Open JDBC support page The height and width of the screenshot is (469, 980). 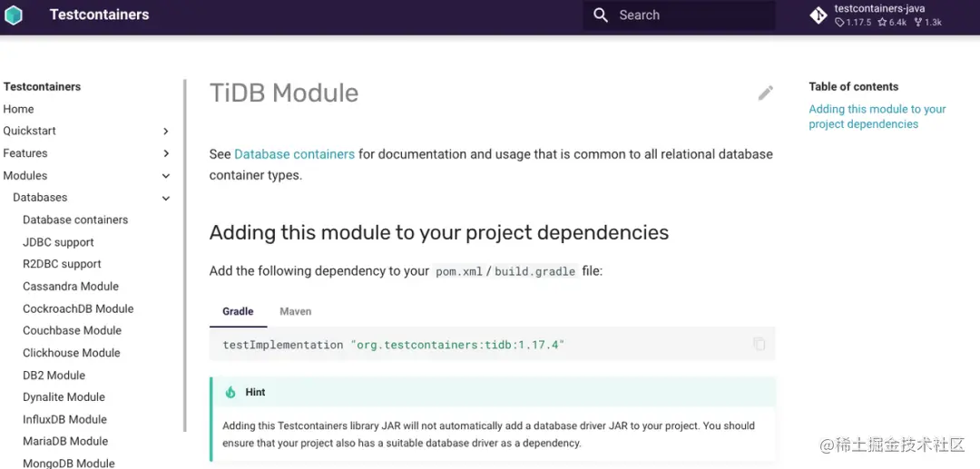click(59, 242)
